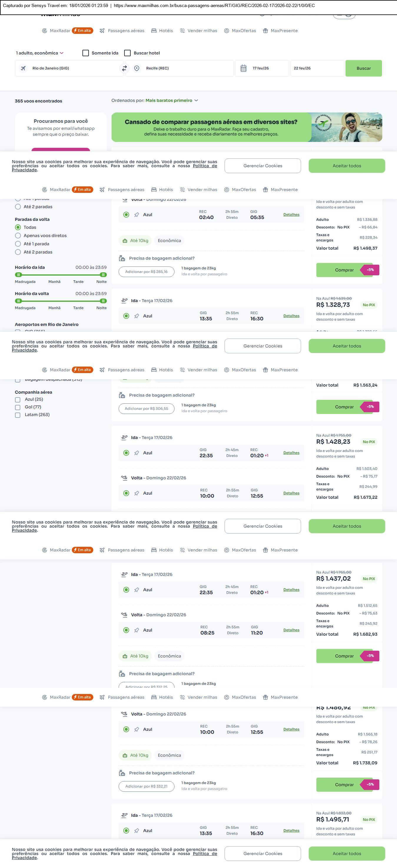Viewport: 397px width, 868px height.
Task: Click the calendar icon beside 17 fev/26
Action: [243, 68]
